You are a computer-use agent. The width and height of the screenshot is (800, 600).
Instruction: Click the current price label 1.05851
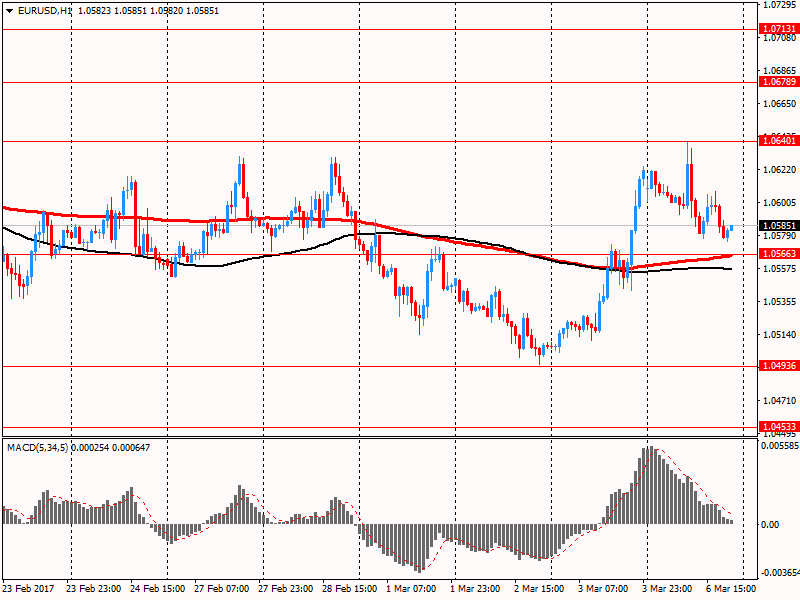(779, 226)
